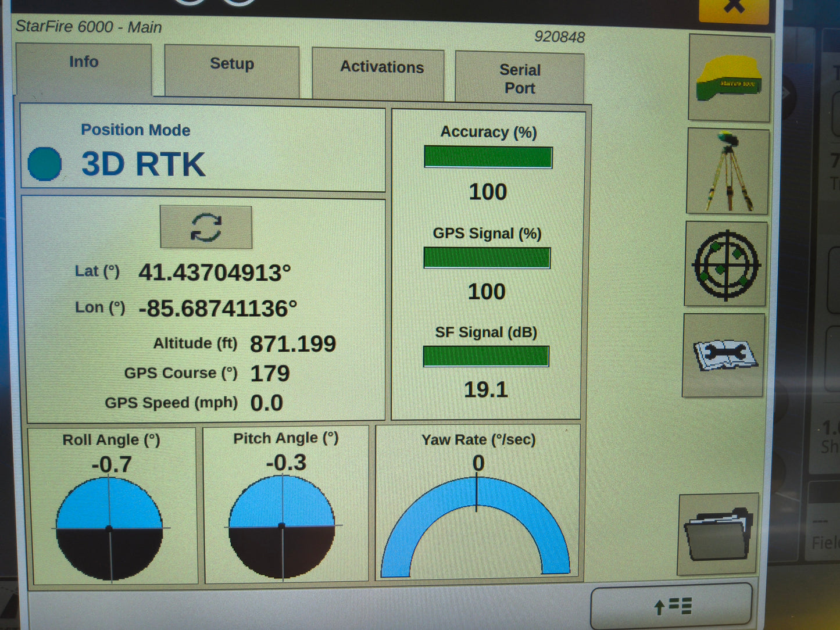Open the RTK base station tripod icon

[x=728, y=171]
